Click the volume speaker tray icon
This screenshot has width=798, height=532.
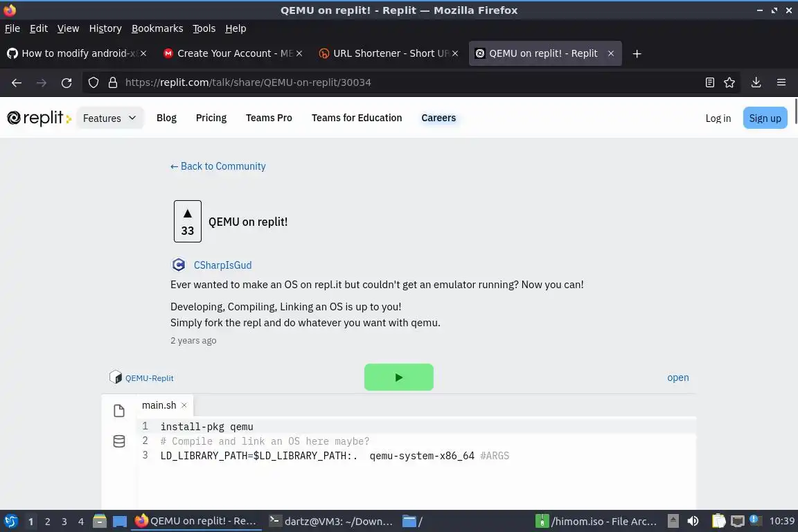coord(693,521)
